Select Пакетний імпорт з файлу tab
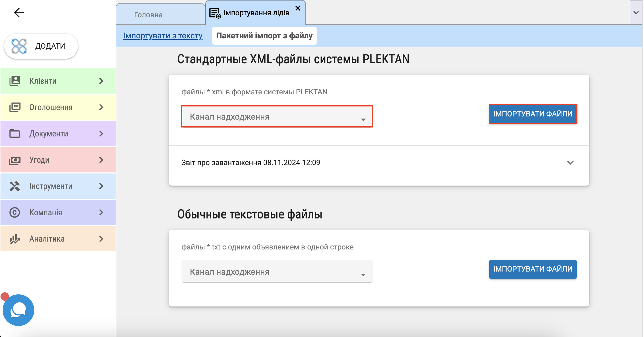This screenshot has width=644, height=337. tap(264, 35)
